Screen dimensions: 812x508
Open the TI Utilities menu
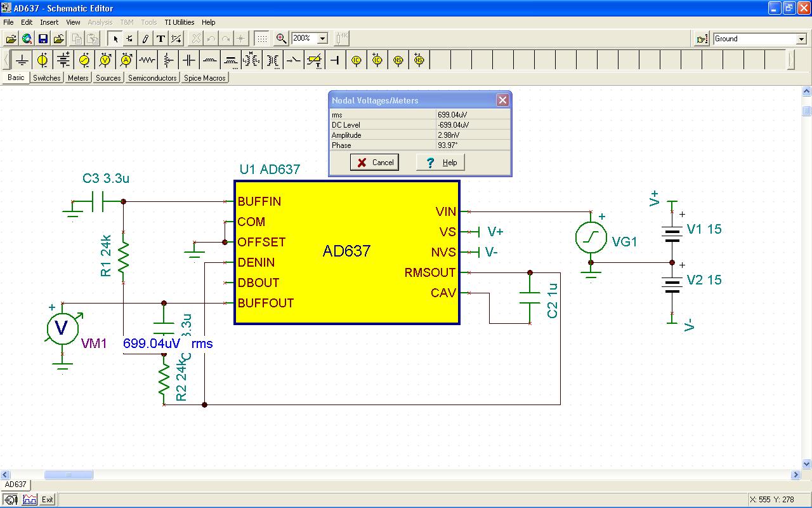click(x=180, y=22)
